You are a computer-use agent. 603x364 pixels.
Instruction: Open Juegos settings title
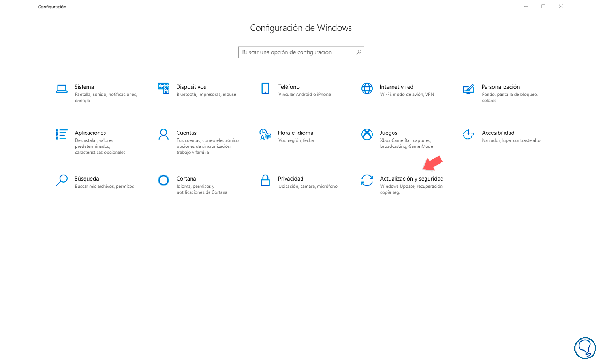pyautogui.click(x=389, y=133)
